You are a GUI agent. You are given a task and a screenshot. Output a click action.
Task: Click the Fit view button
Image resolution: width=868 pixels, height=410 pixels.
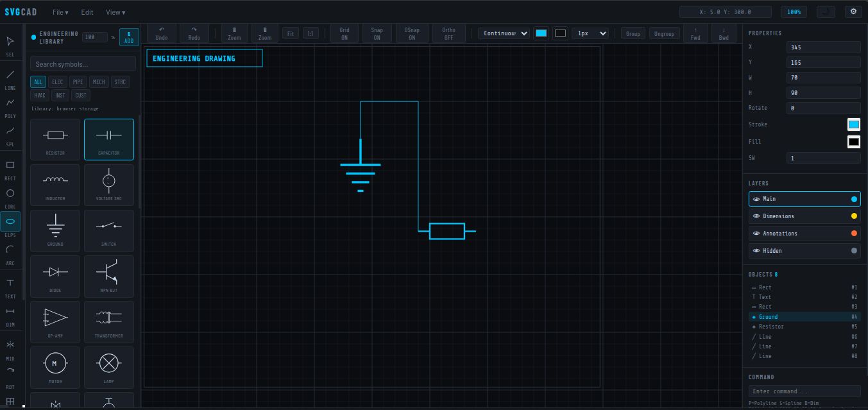pyautogui.click(x=291, y=33)
